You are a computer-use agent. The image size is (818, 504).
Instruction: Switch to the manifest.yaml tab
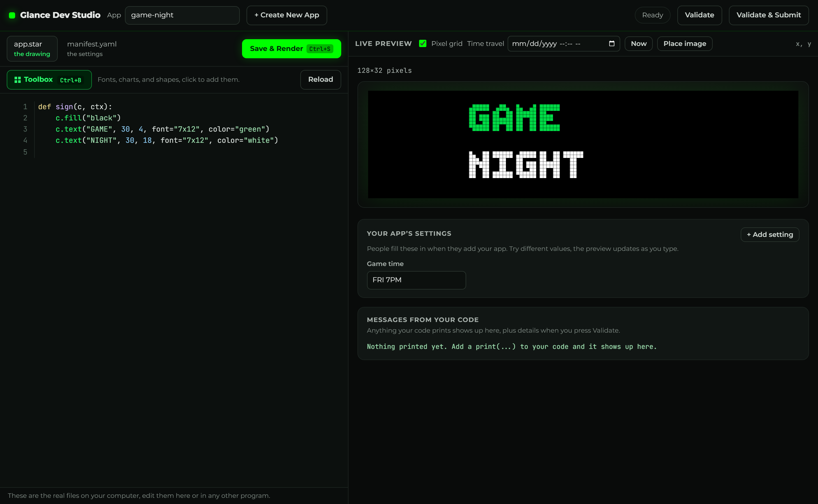pos(92,49)
